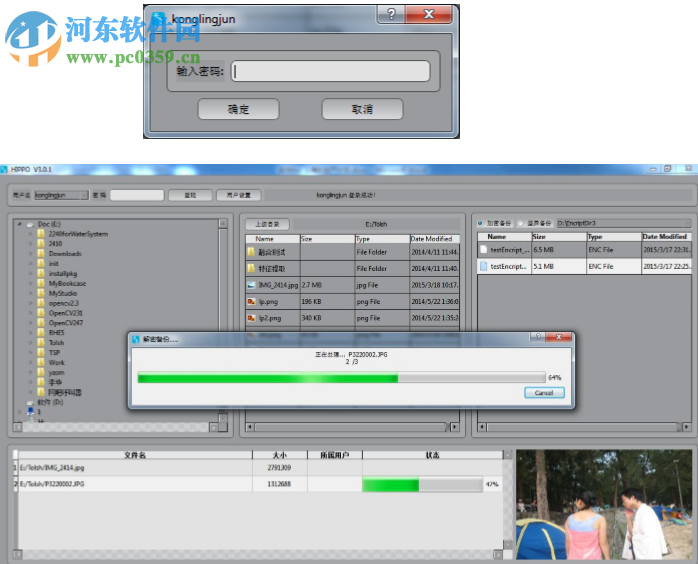Close the konglingjun password dialog
The image size is (698, 564).
(429, 14)
